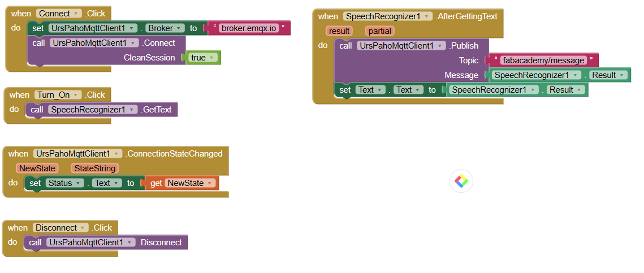Open SpeechRecognizer1 dropdown in AfterGettingText event
The image size is (644, 273).
point(388,16)
